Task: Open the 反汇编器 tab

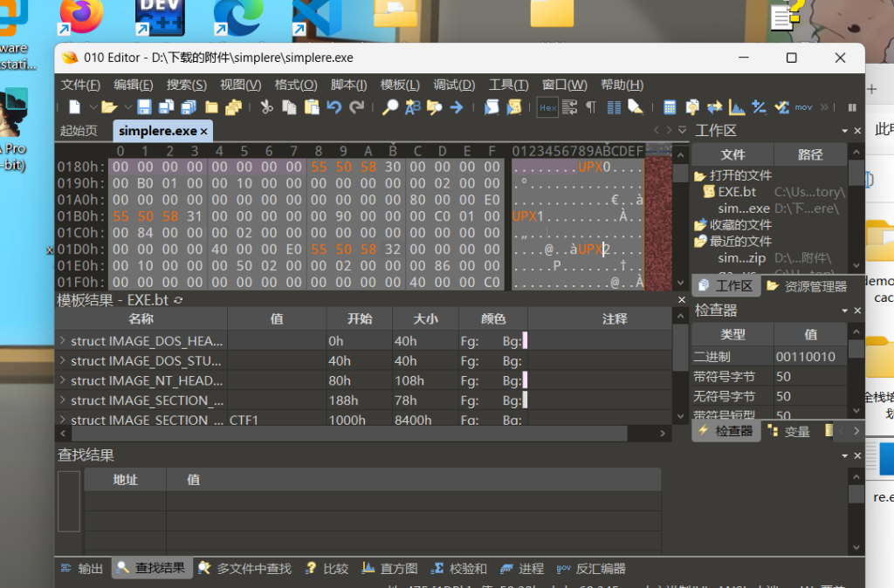Action: (x=591, y=569)
